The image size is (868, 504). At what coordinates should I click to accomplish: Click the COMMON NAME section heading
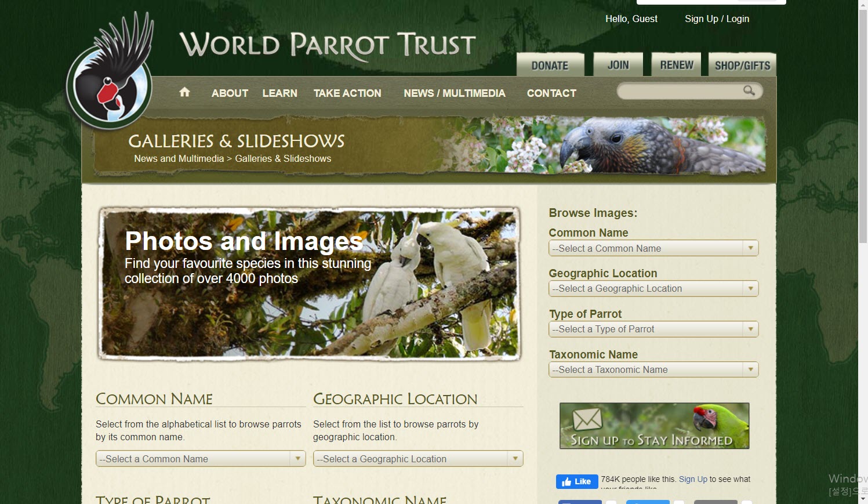pos(154,399)
